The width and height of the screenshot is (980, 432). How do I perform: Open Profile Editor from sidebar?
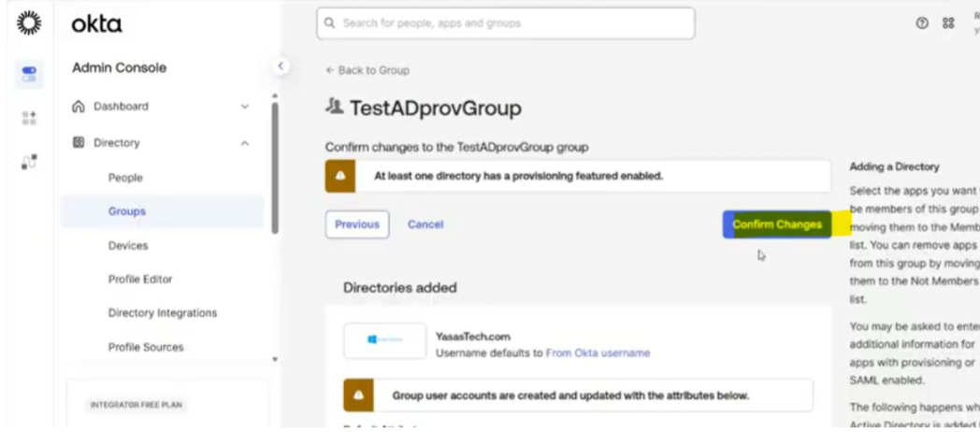click(x=140, y=280)
